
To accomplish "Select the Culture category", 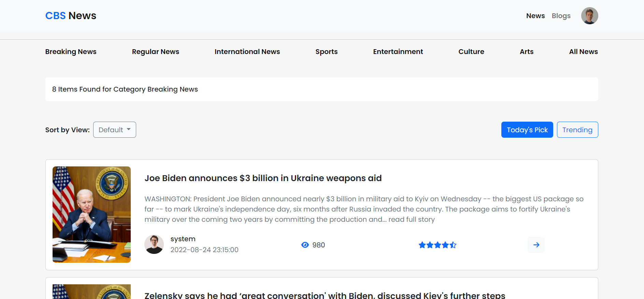I will click(x=471, y=52).
